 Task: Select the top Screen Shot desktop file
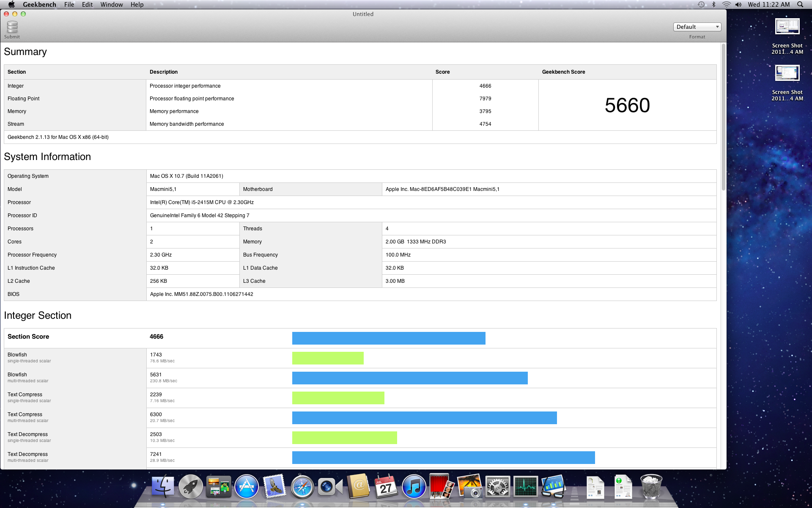pyautogui.click(x=787, y=27)
